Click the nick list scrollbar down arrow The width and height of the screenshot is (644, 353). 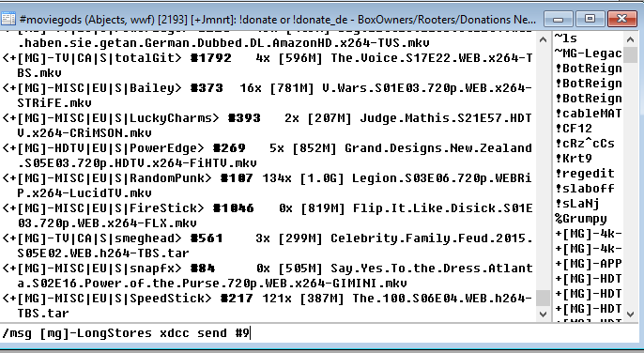coord(631,315)
